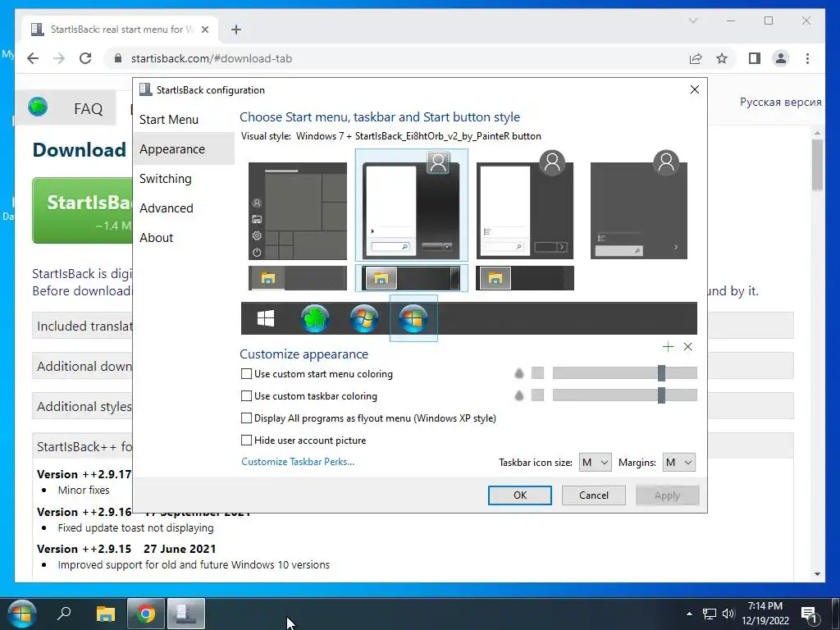840x630 pixels.
Task: Switch to Русская версия link
Action: pos(780,102)
